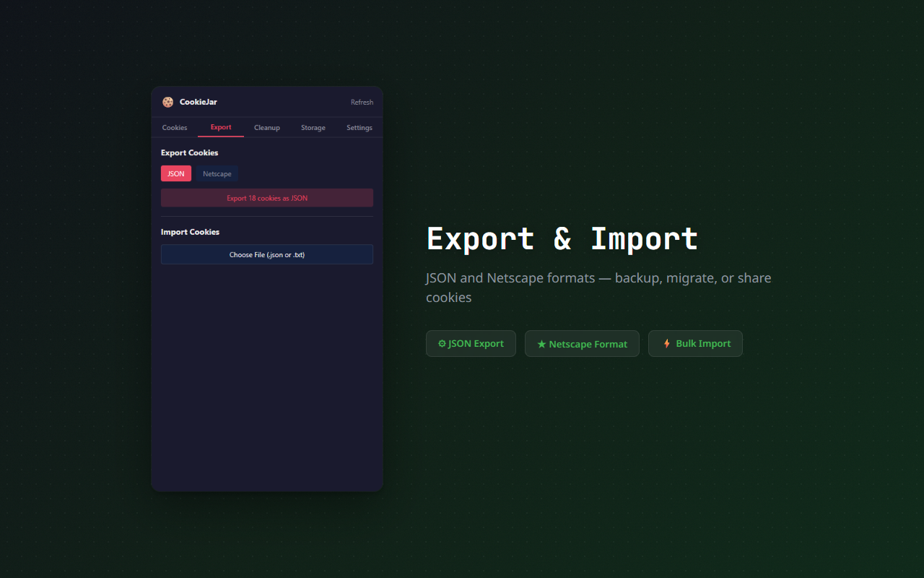Select the JSON export format
This screenshot has width=924, height=578.
tap(175, 173)
